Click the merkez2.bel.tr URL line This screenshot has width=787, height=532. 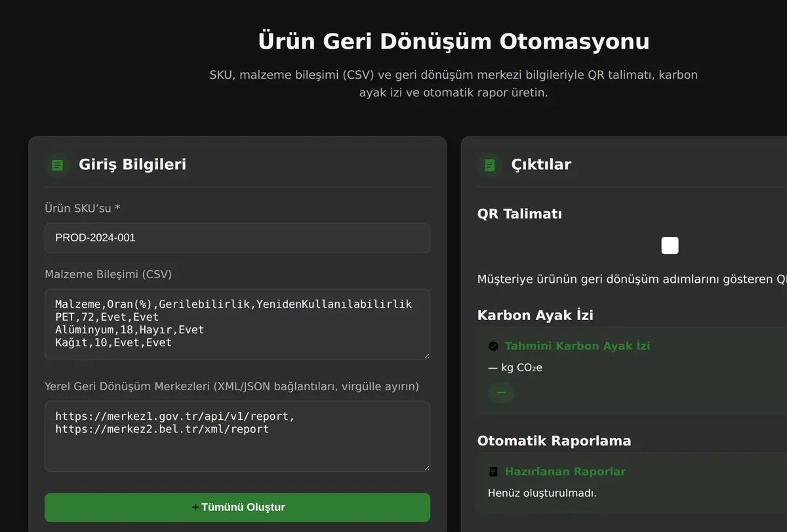coord(162,429)
